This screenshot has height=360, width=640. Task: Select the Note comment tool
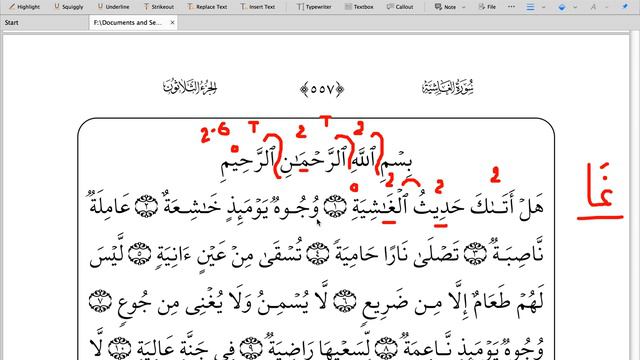click(445, 7)
